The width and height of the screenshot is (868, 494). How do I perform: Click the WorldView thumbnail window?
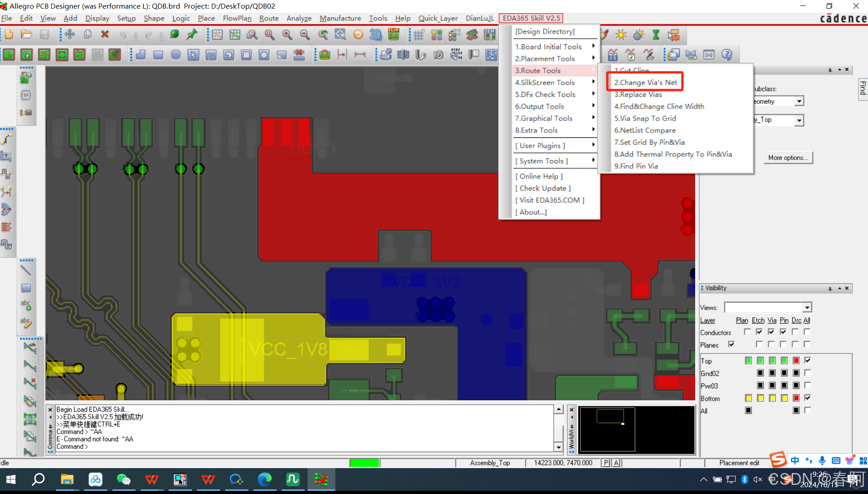tap(636, 430)
